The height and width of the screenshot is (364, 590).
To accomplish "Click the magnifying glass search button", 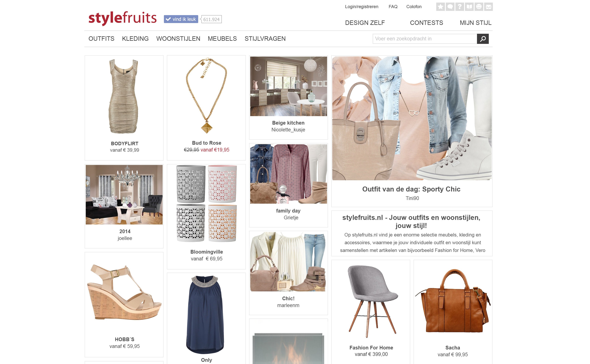I will (x=483, y=39).
